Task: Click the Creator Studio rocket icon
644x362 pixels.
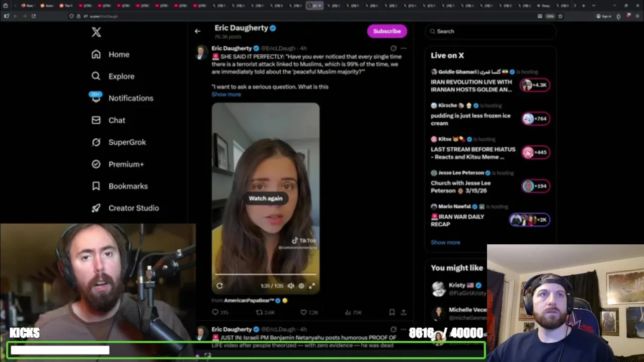Action: [96, 208]
